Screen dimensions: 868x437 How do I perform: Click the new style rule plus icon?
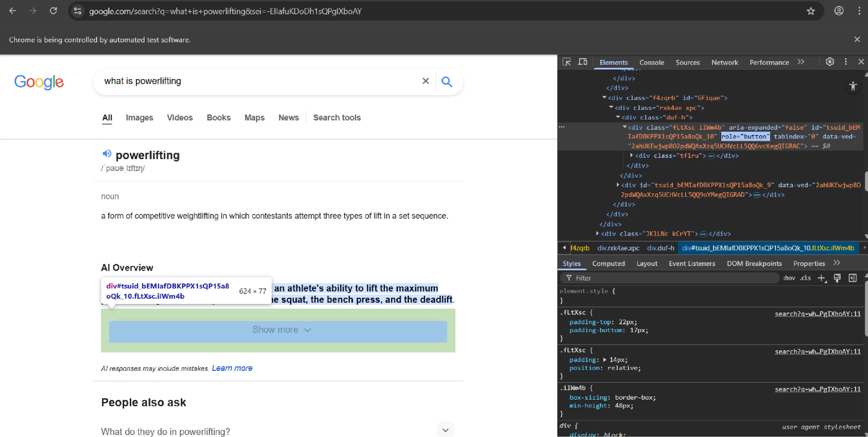pyautogui.click(x=821, y=278)
